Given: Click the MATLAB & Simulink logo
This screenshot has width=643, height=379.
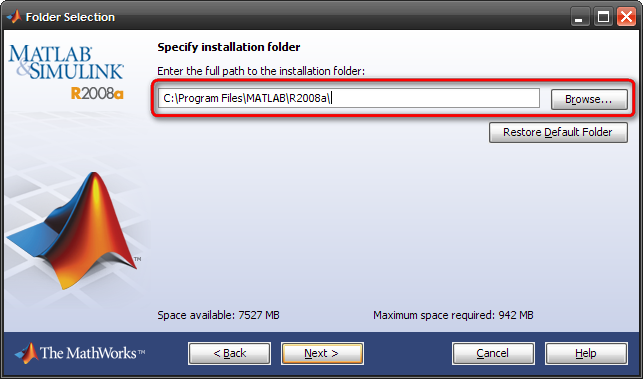Looking at the screenshot, I should (66, 62).
